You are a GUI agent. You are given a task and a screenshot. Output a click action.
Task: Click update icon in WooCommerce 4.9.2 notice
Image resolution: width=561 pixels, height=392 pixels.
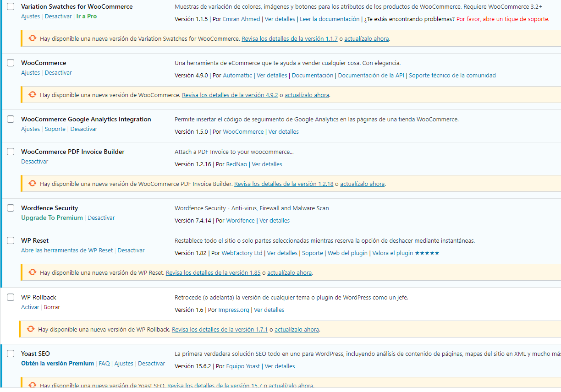32,95
